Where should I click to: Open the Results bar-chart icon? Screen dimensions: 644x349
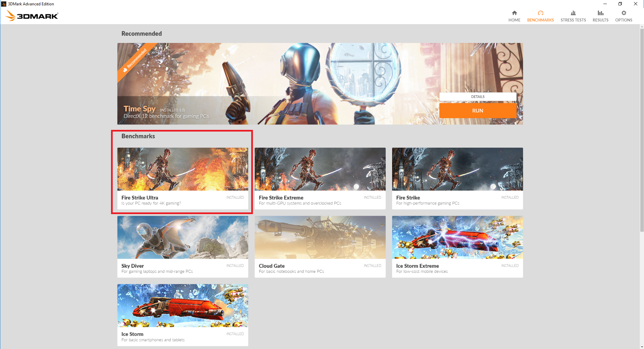(x=600, y=13)
